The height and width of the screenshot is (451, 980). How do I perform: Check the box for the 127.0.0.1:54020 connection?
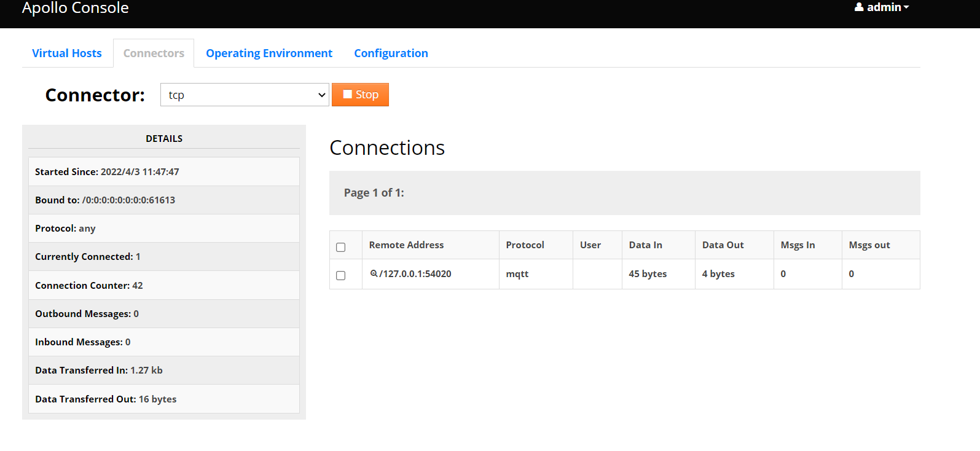pyautogui.click(x=341, y=275)
